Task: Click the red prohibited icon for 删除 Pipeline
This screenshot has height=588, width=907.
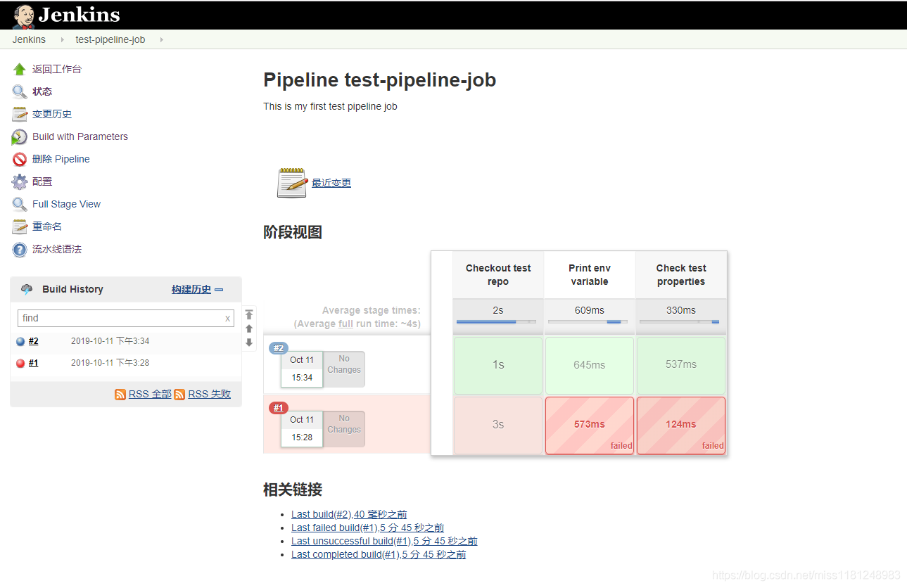Action: click(x=20, y=159)
